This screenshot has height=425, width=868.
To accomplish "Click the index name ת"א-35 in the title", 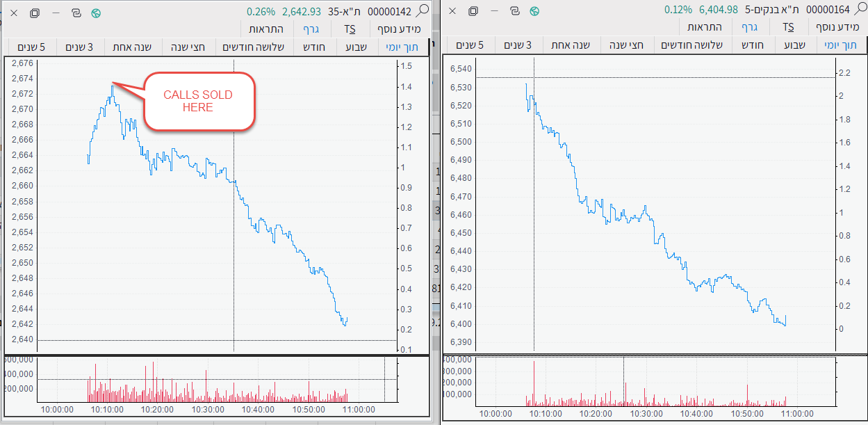I will coord(345,11).
